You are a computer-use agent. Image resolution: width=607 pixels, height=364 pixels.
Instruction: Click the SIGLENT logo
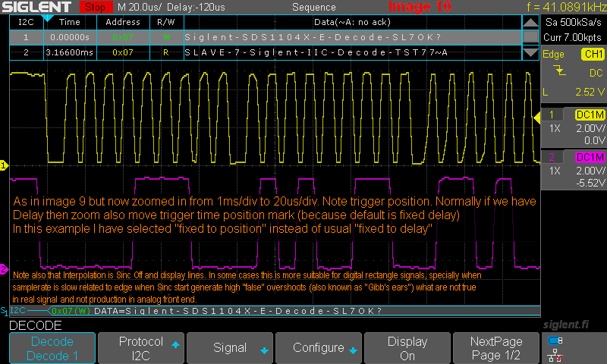point(36,7)
